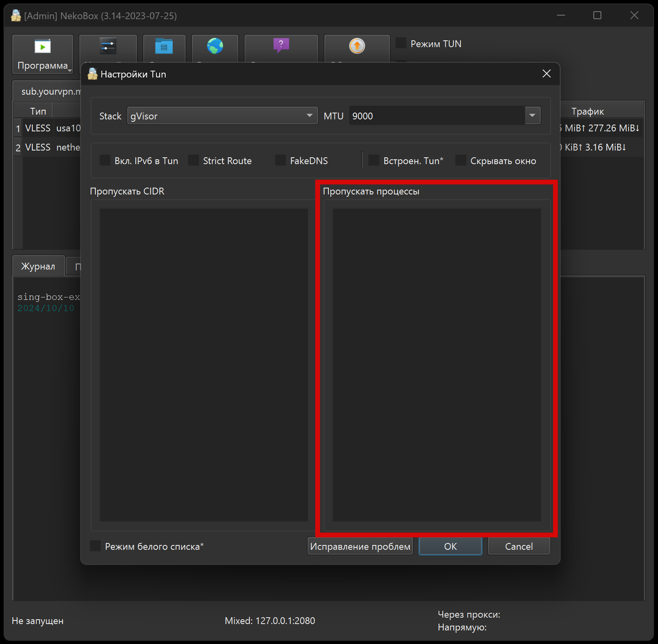Enable Режим белого списка checkbox
Viewport: 658px width, 644px height.
pyautogui.click(x=96, y=546)
